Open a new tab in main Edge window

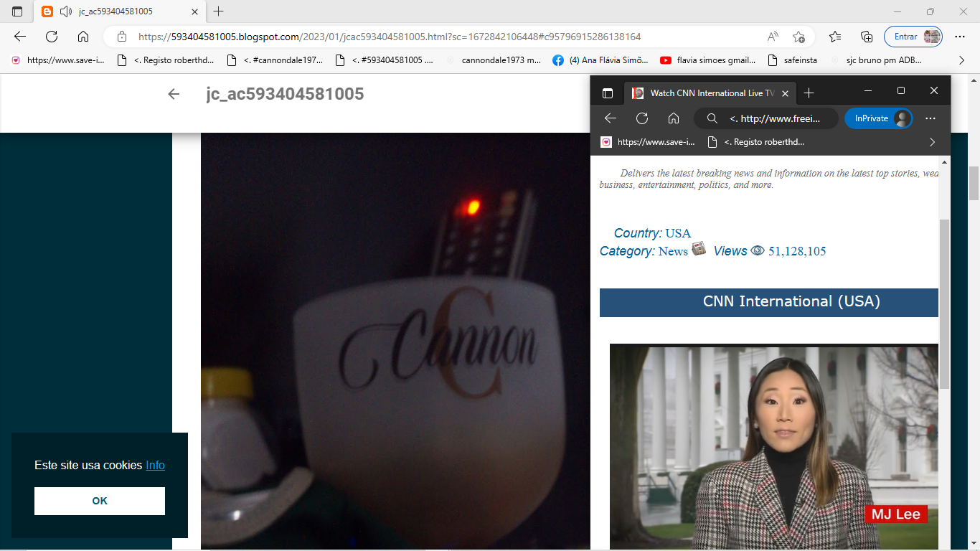(219, 11)
